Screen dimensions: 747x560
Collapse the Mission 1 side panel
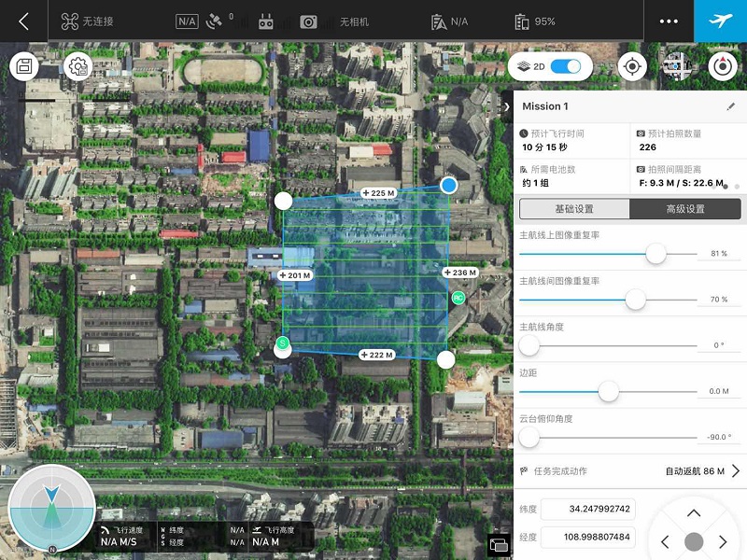click(507, 106)
